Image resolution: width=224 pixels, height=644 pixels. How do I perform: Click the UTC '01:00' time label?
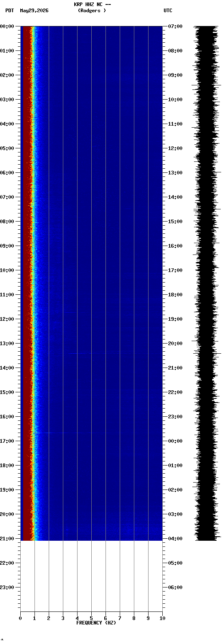175,466
